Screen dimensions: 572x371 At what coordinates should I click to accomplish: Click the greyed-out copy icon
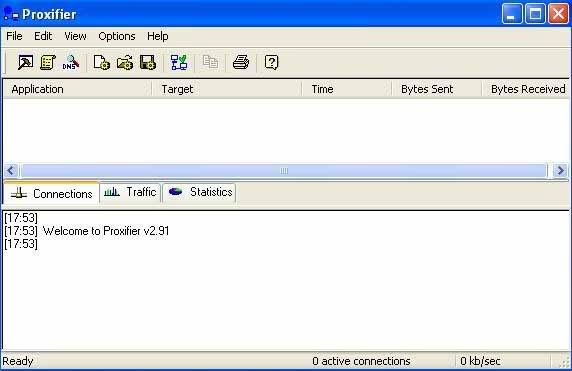tap(210, 62)
